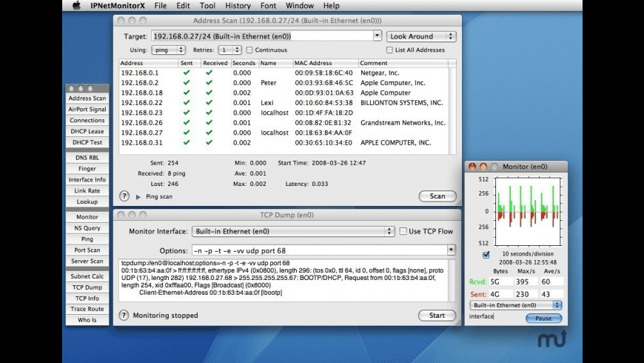Open the Port Scan tool
The height and width of the screenshot is (363, 644).
[x=87, y=250]
